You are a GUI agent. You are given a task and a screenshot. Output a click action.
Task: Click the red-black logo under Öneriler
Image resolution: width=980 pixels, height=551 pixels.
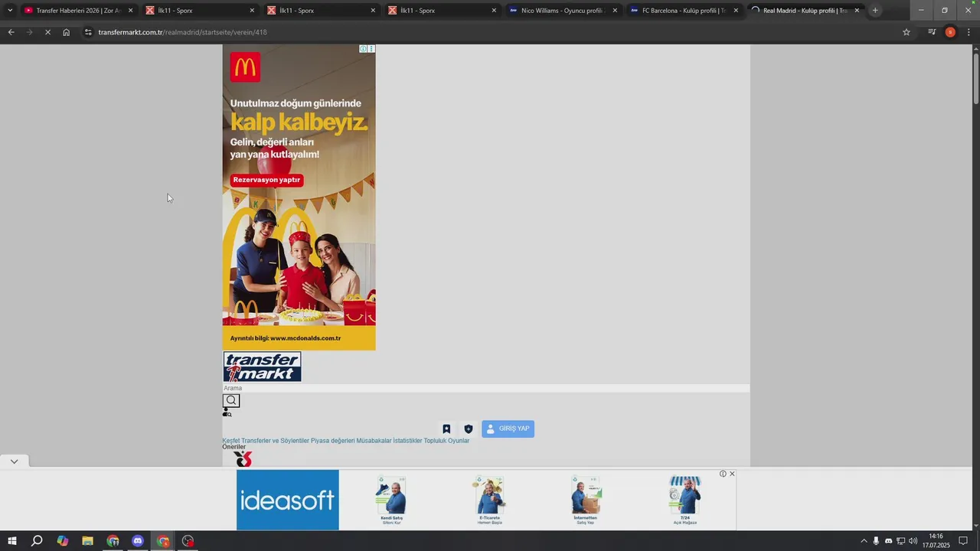(243, 459)
